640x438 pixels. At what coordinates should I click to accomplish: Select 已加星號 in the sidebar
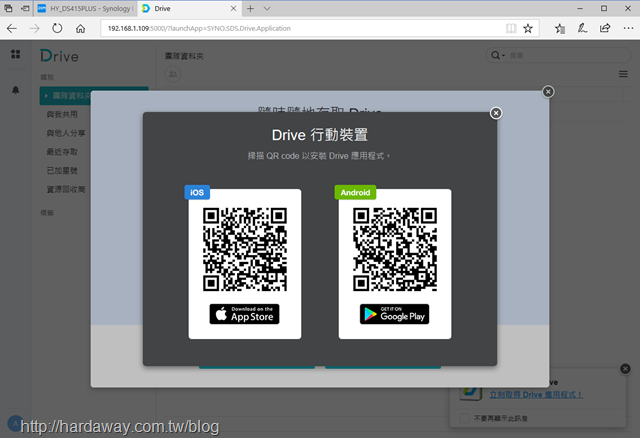coord(62,171)
